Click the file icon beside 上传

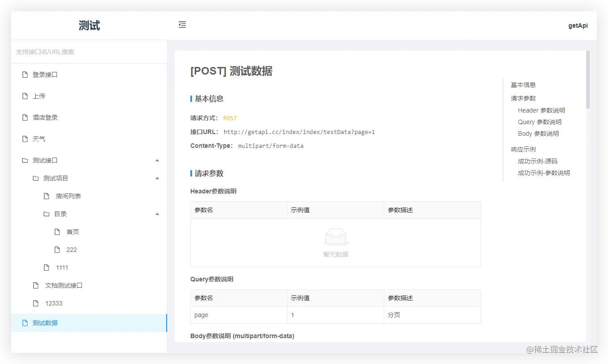click(25, 96)
